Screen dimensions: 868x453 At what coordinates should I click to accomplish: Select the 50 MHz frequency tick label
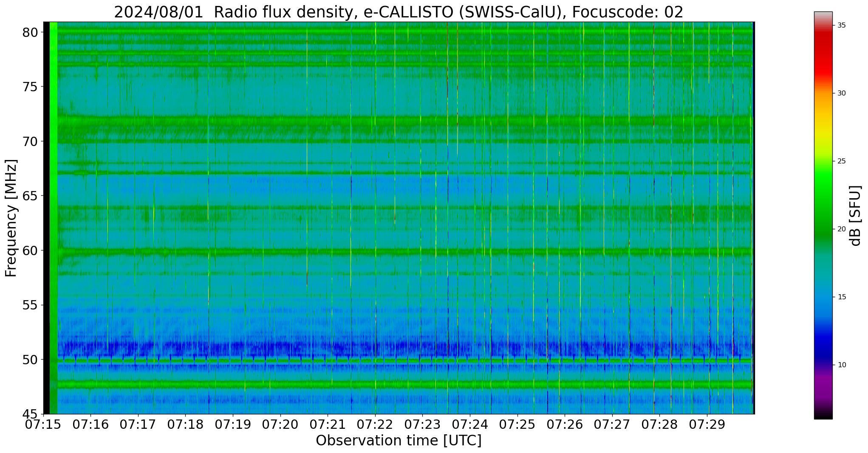pos(30,360)
